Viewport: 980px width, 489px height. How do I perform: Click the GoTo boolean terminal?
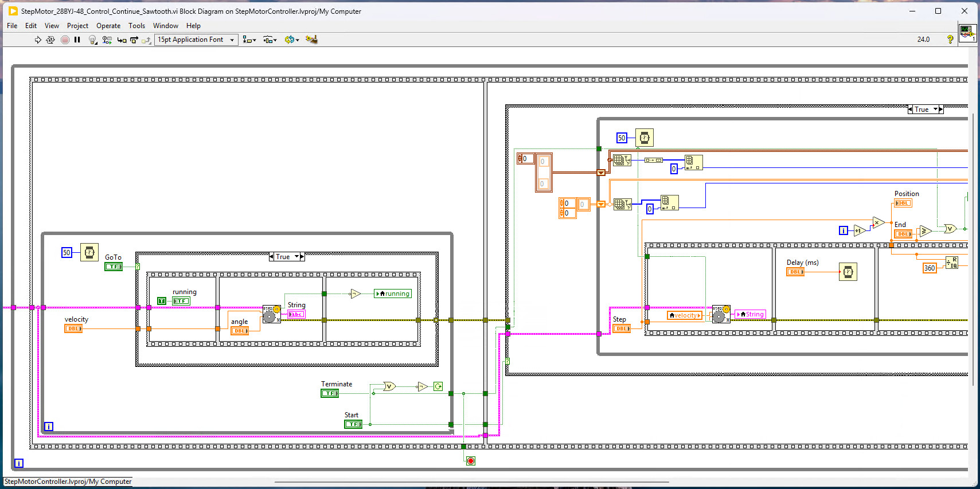pos(114,267)
